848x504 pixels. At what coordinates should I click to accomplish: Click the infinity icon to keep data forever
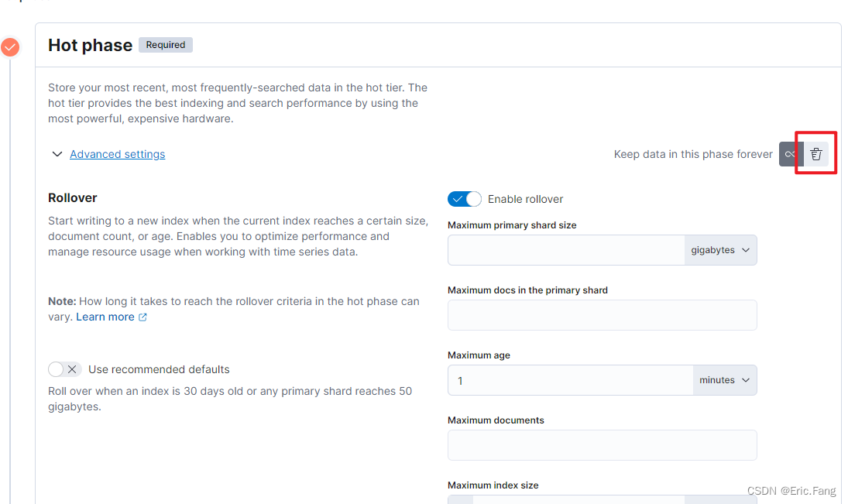coord(789,153)
